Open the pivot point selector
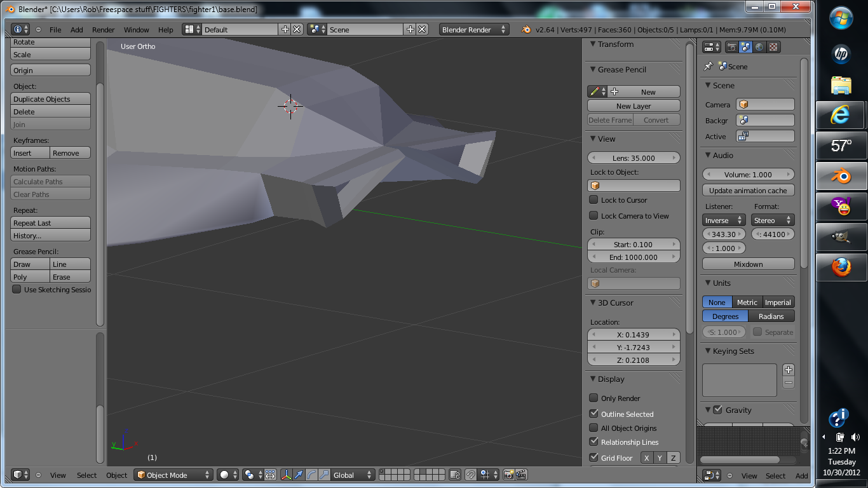The height and width of the screenshot is (488, 868). click(x=252, y=475)
